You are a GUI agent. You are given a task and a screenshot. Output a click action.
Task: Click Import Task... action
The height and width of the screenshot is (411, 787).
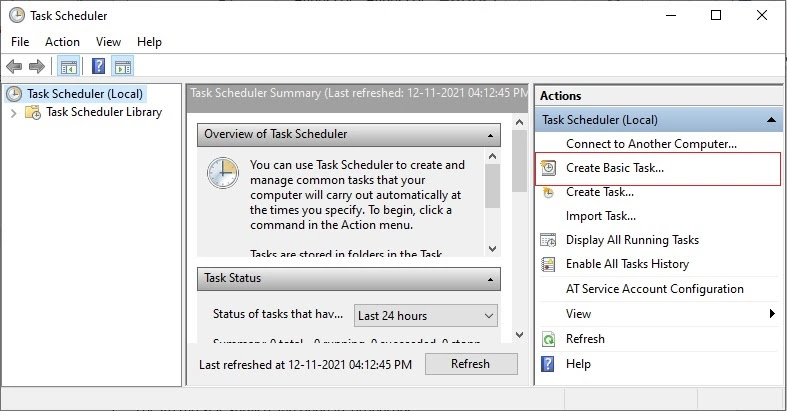tap(601, 216)
